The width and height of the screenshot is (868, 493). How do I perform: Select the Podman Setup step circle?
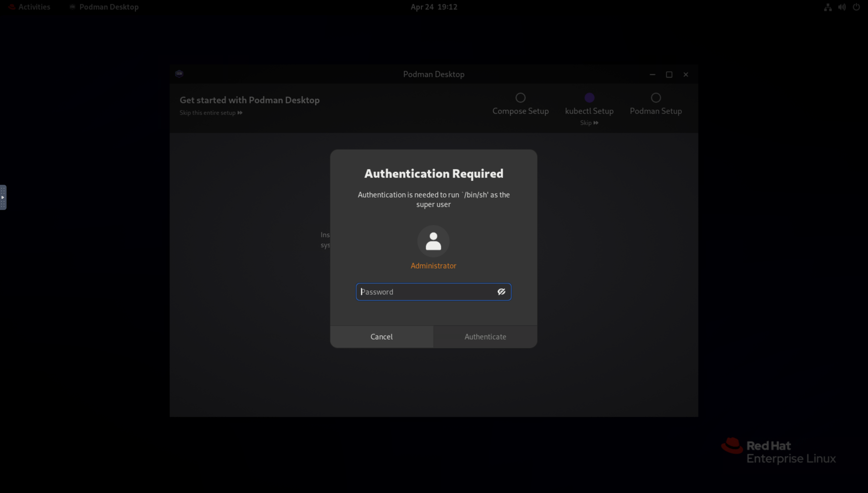coord(656,98)
